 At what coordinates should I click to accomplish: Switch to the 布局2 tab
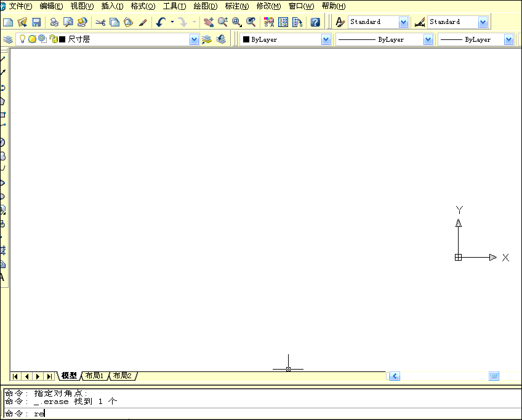[x=122, y=376]
